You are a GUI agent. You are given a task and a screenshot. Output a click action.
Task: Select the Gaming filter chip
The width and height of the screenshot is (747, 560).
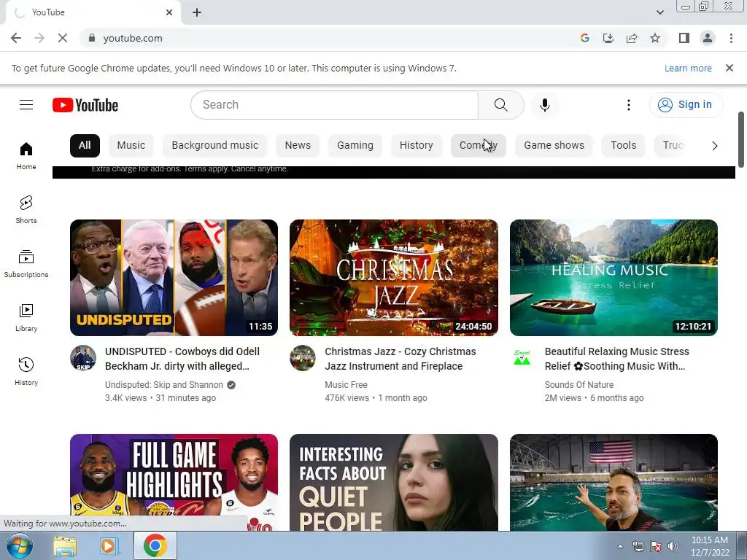coord(355,146)
